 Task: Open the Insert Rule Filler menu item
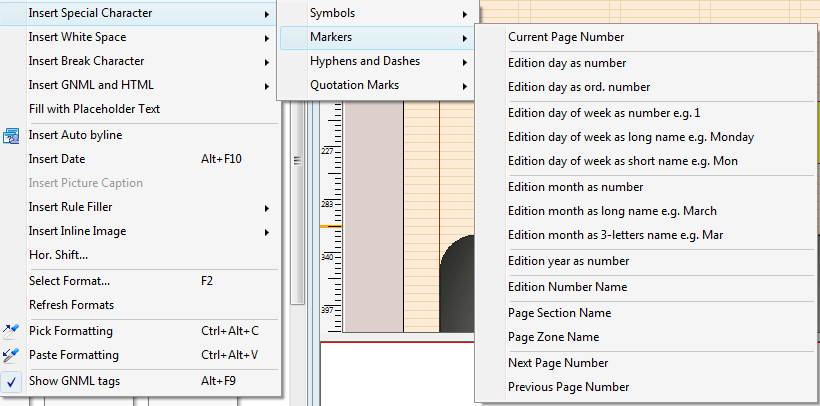point(140,207)
